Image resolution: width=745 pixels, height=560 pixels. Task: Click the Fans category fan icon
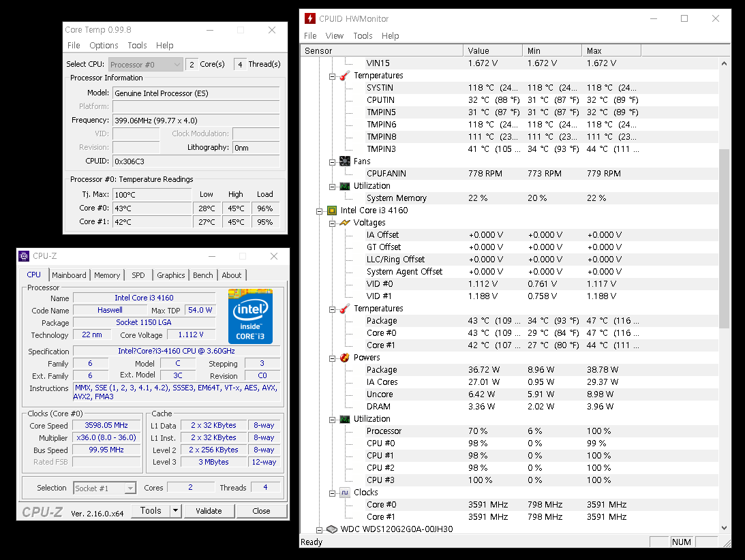[x=345, y=161]
